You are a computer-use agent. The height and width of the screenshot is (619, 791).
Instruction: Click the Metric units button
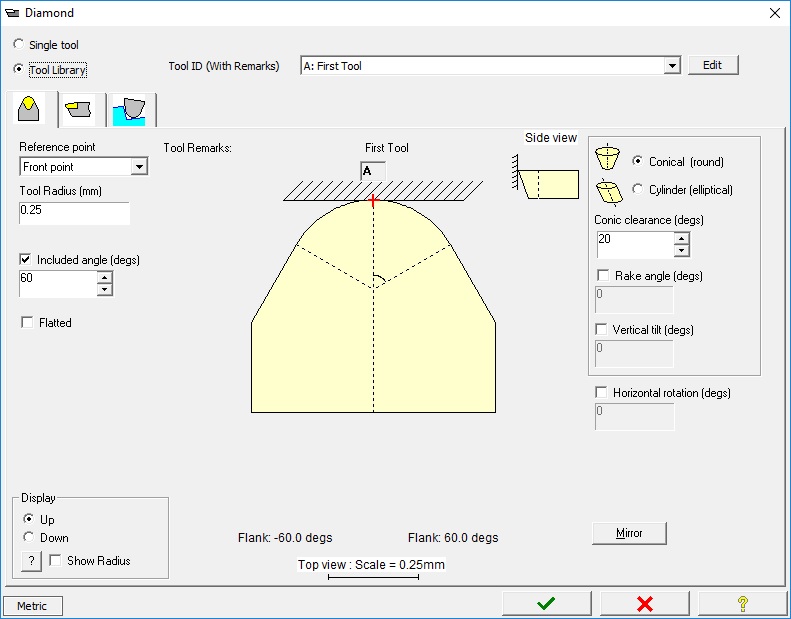pyautogui.click(x=33, y=606)
